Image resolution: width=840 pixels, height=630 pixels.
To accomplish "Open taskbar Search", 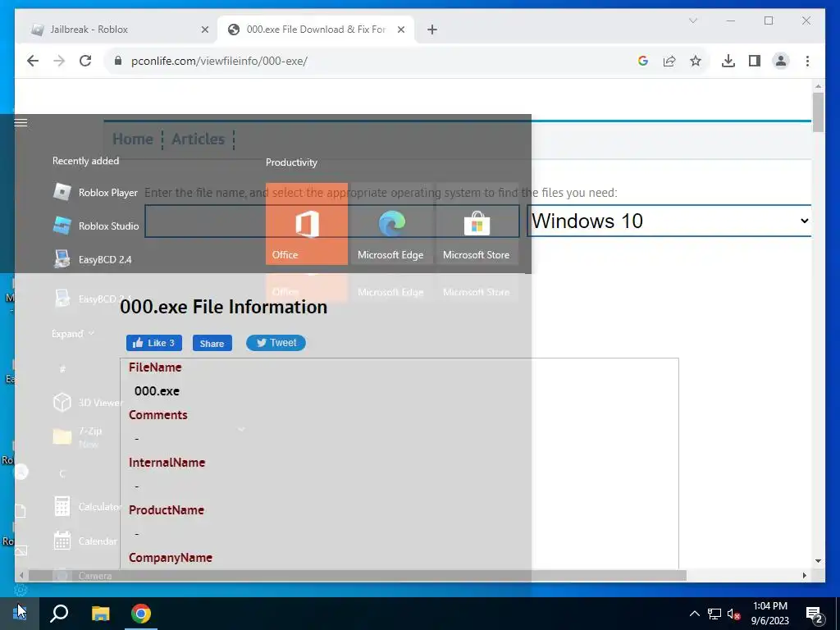I will pyautogui.click(x=59, y=614).
